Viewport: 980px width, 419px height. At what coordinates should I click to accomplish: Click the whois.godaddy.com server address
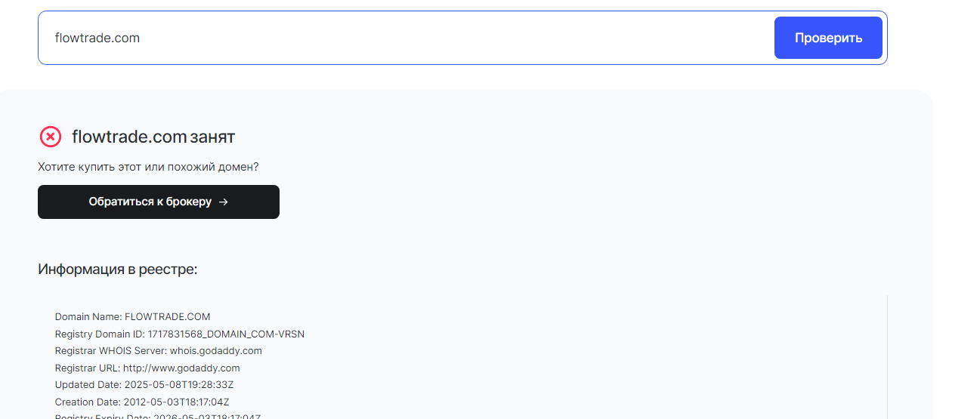coord(215,351)
